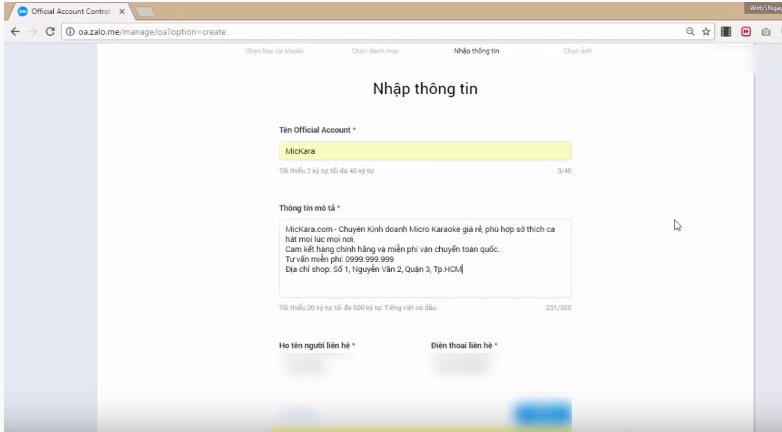Click the blue continue button at bottom
782x432 pixels.
542,413
